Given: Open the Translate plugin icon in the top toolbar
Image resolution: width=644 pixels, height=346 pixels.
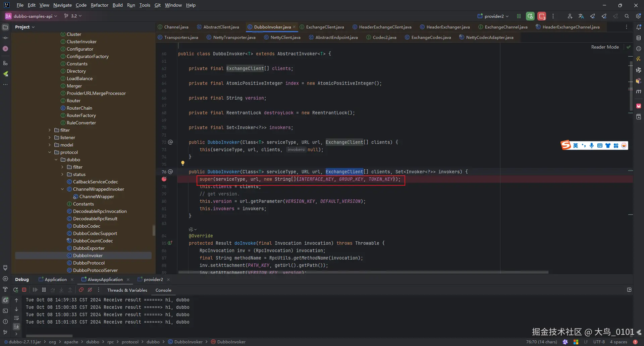Looking at the screenshot, I should click(x=581, y=16).
